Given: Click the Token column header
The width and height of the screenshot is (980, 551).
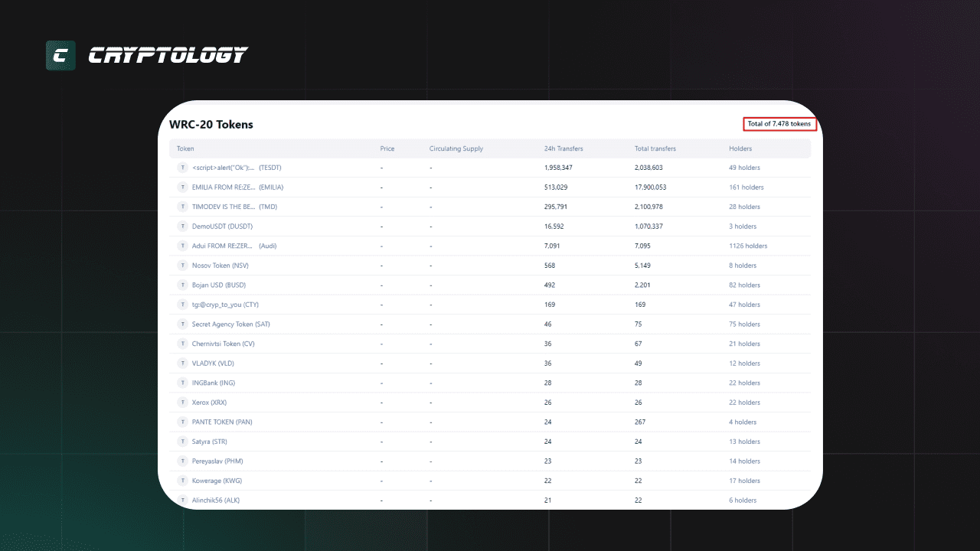Looking at the screenshot, I should click(x=185, y=148).
